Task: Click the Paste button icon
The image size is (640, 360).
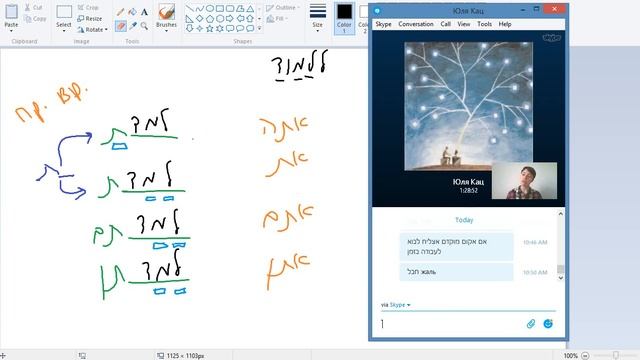Action: pos(11,12)
